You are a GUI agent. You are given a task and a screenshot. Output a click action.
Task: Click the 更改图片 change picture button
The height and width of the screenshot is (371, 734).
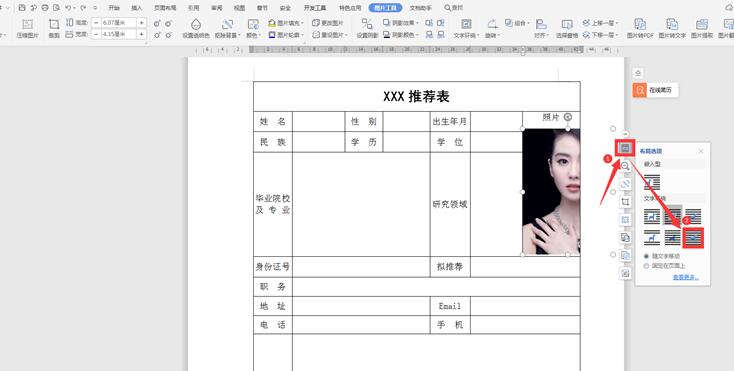coord(328,23)
